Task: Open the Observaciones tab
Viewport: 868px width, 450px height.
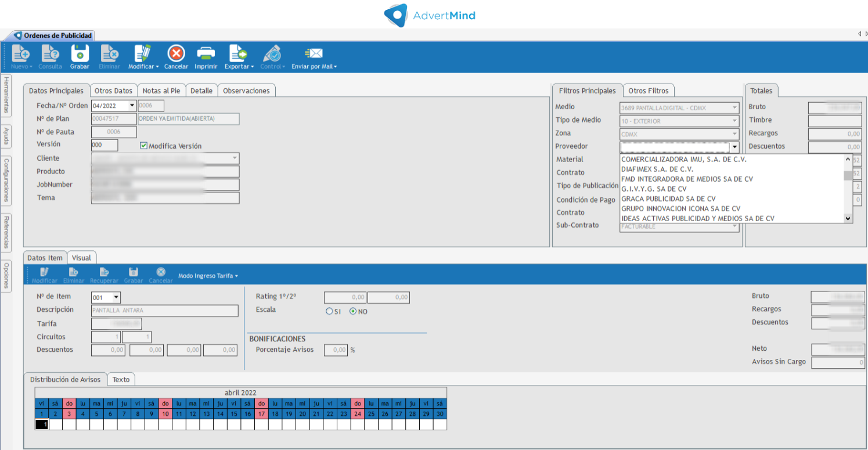Action: (246, 91)
